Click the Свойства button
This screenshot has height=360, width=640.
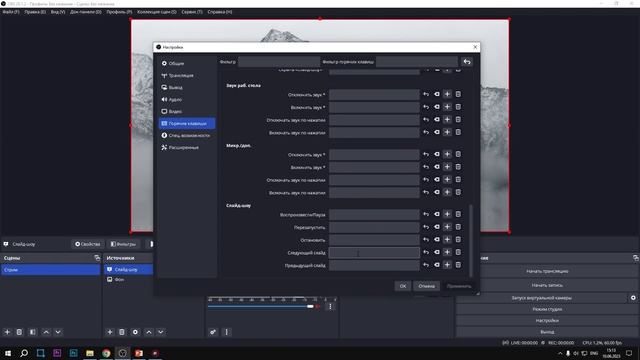point(87,244)
